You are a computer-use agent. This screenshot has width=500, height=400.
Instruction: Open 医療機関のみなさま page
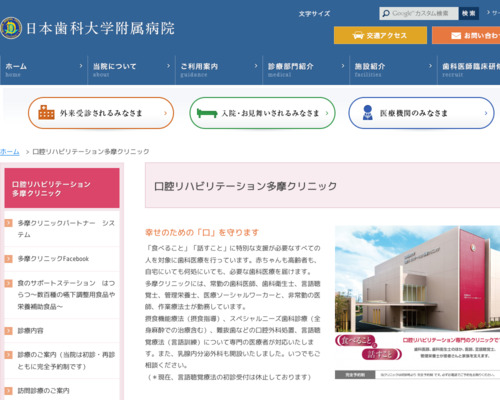(421, 113)
